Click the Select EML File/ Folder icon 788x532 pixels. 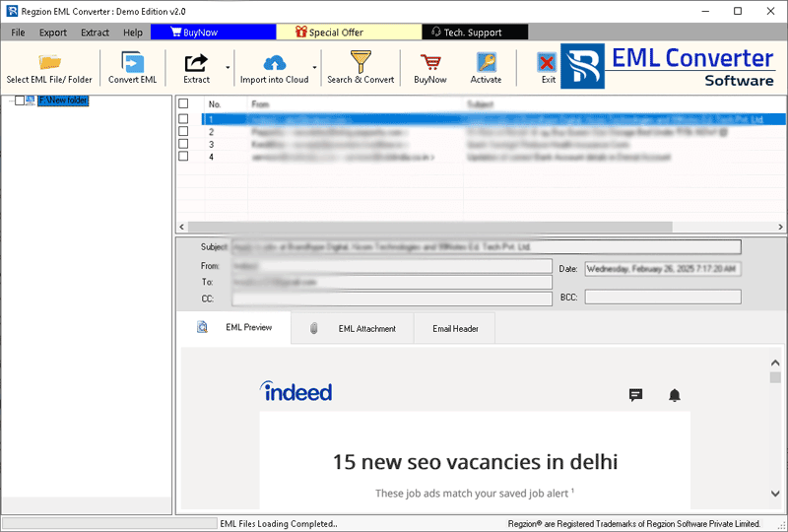point(50,63)
